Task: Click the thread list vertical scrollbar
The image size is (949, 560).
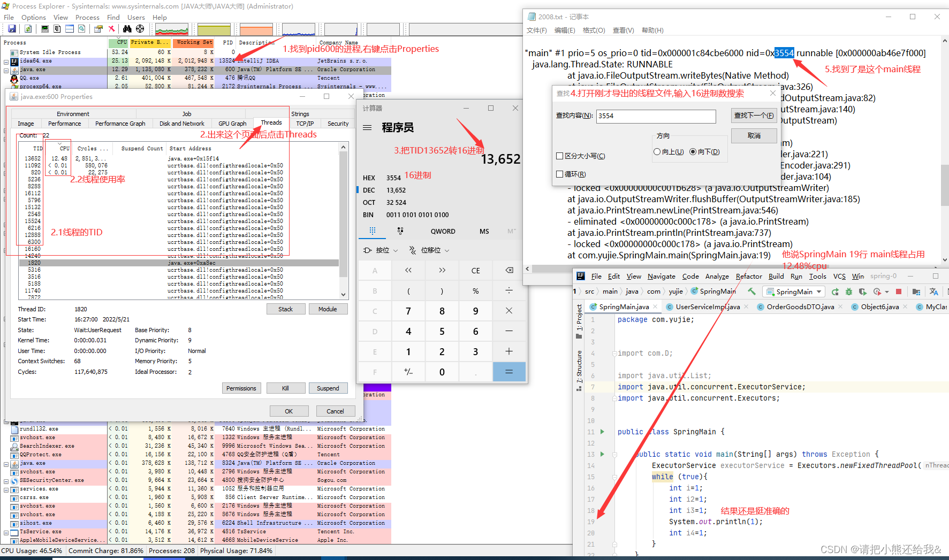Action: 343,221
